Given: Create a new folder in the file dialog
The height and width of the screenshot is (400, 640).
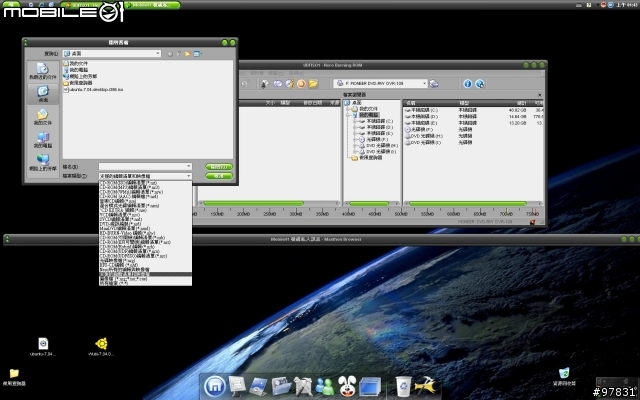Looking at the screenshot, I should (x=188, y=54).
